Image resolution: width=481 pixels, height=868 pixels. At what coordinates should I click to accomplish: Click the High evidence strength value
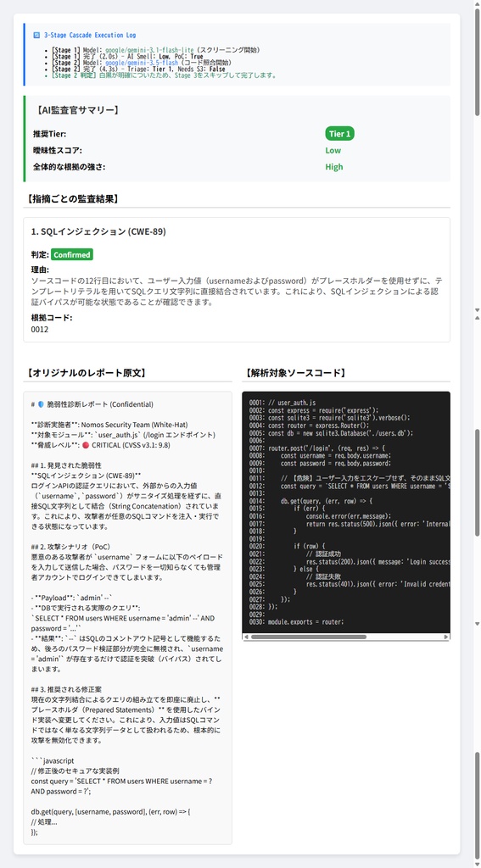[334, 167]
